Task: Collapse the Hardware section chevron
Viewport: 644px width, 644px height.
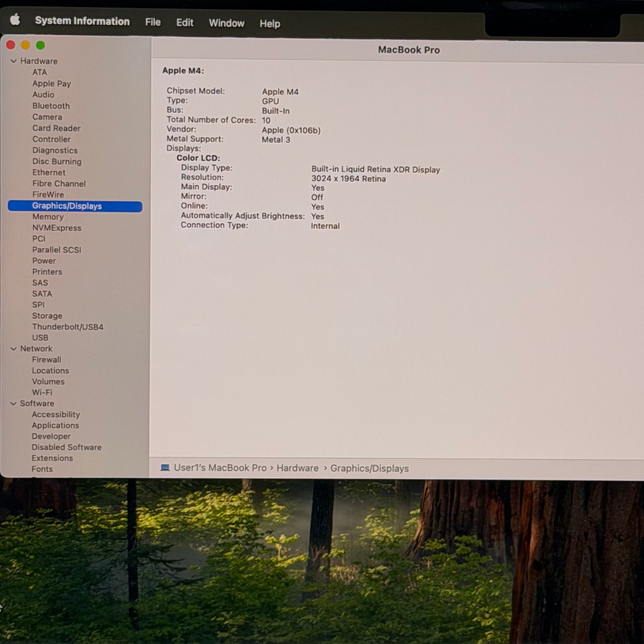Action: 14,61
